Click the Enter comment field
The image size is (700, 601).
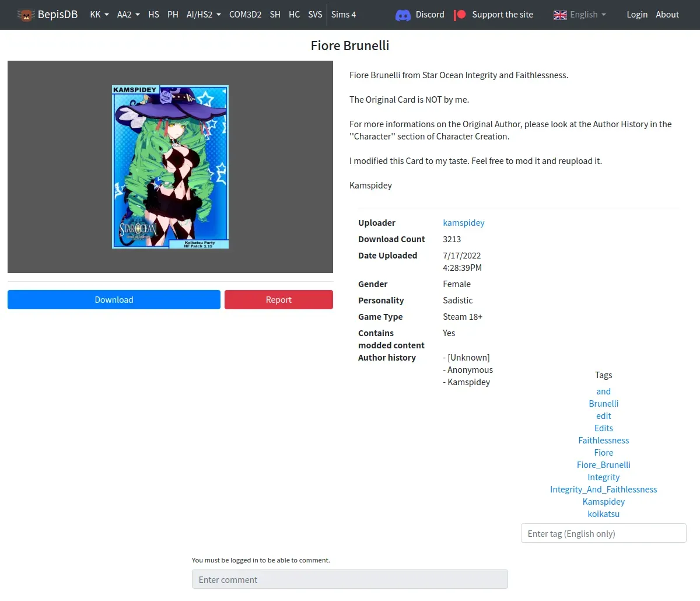pos(350,579)
